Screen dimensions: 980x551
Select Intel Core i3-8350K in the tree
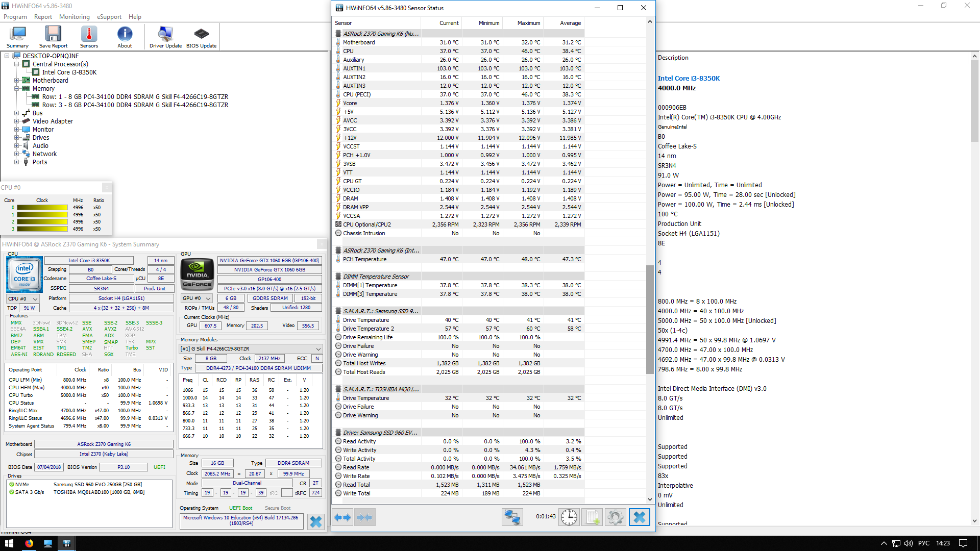point(69,72)
